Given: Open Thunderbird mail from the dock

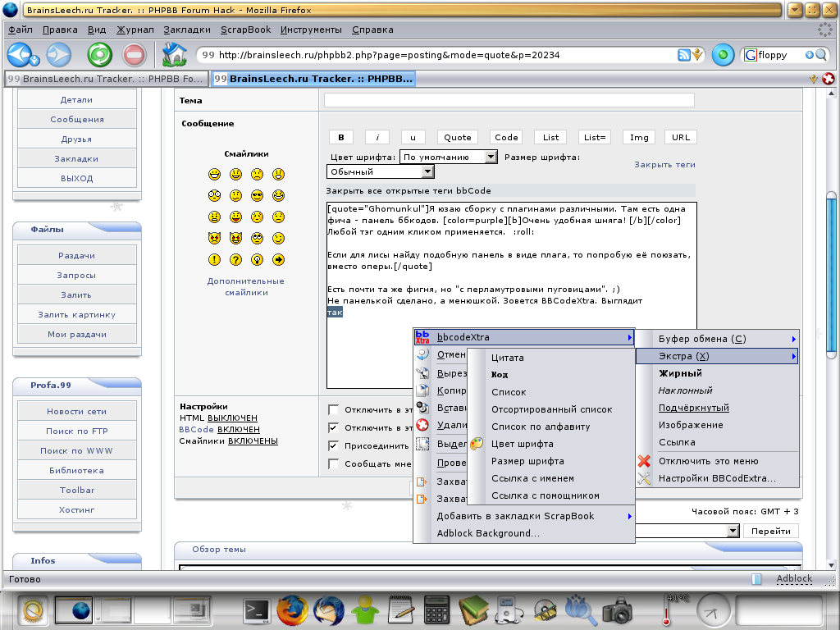Looking at the screenshot, I should tap(328, 610).
